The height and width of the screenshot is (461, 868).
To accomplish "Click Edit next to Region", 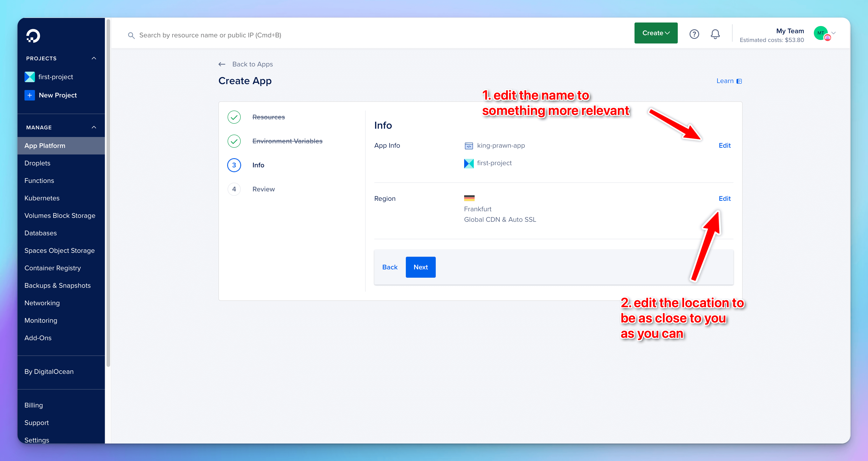I will [725, 199].
